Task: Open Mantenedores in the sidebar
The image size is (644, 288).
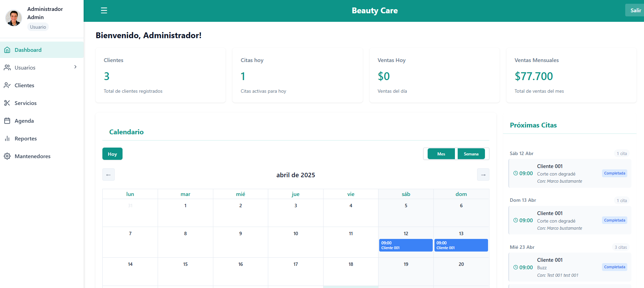Action: tap(42, 156)
